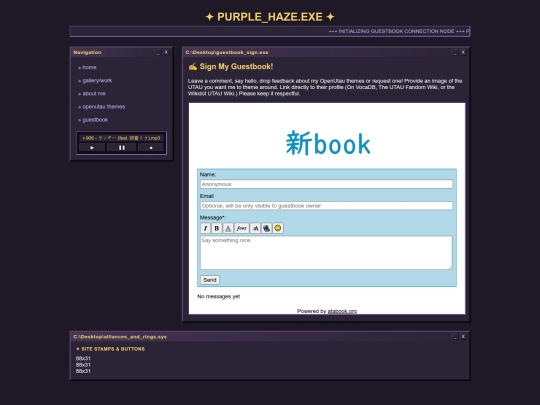The image size is (540, 405).
Task: Click 'SITE STAMPS & BUTTONS' heading
Action: 110,349
